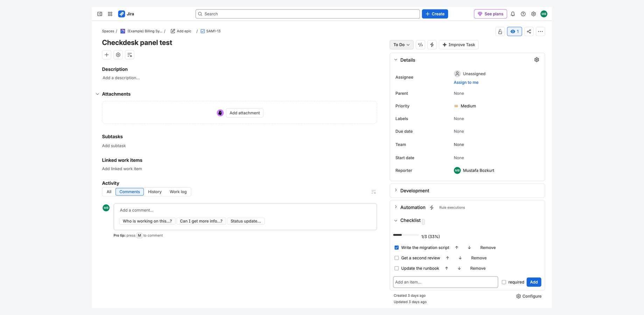
Task: Click 'Assign to me' link
Action: click(x=466, y=83)
